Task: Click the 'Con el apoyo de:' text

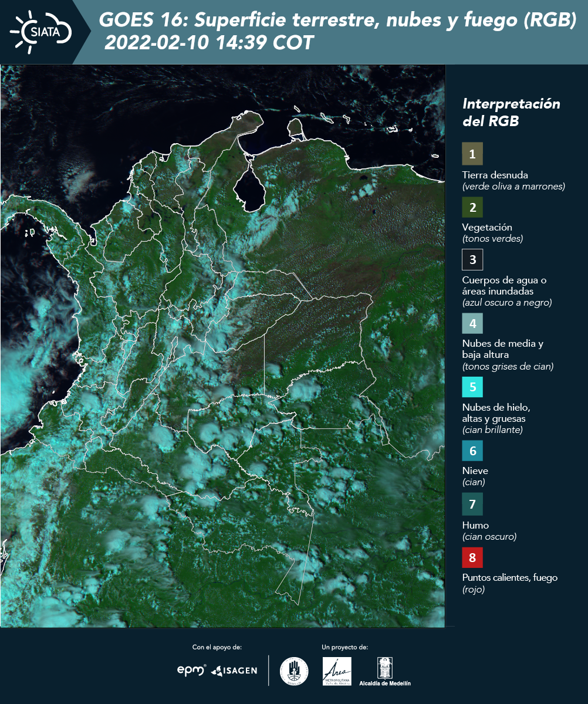Action: click(217, 647)
